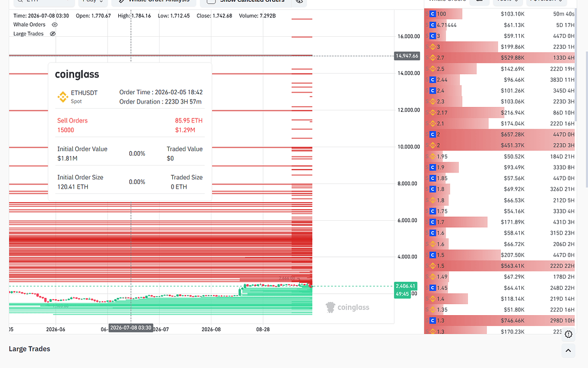The width and height of the screenshot is (588, 368).
Task: Click the ETHUSDT pair name in tooltip
Action: [84, 93]
